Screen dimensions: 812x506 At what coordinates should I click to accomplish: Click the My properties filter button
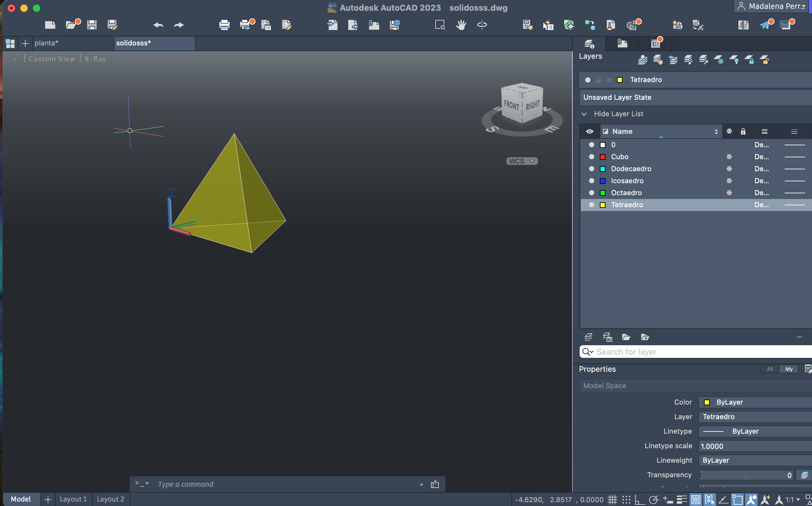789,369
